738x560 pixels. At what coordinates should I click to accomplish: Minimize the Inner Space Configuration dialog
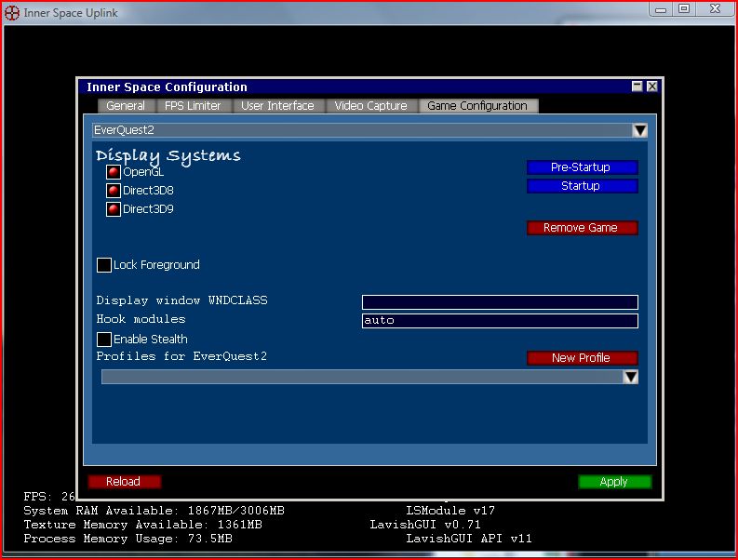point(637,87)
